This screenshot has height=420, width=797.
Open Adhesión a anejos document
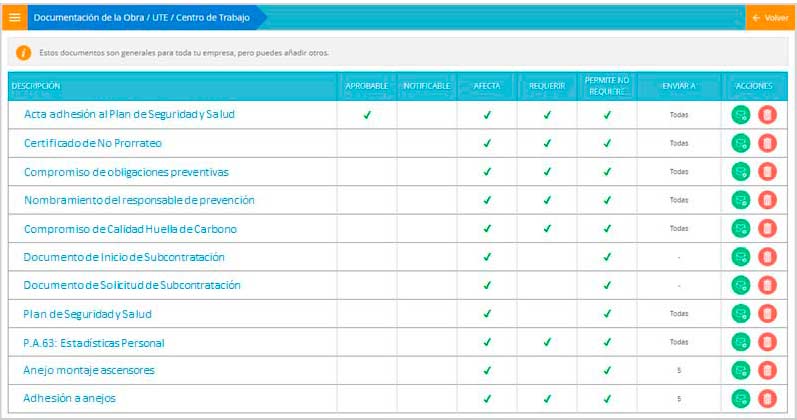coord(69,399)
